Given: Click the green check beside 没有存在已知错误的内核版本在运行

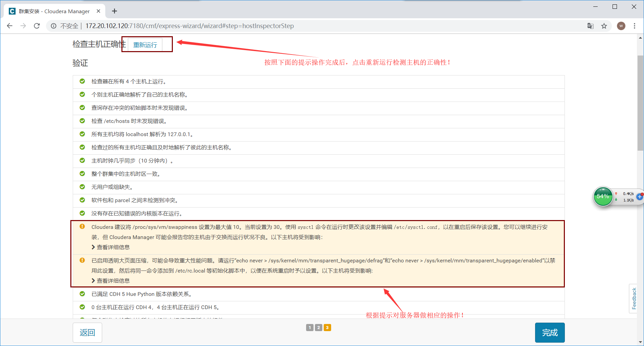Looking at the screenshot, I should pyautogui.click(x=82, y=213).
